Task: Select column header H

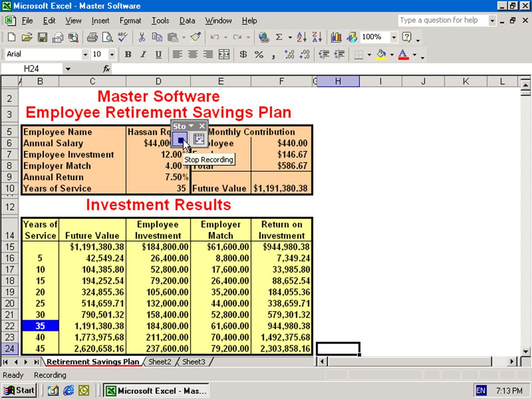Action: tap(338, 81)
